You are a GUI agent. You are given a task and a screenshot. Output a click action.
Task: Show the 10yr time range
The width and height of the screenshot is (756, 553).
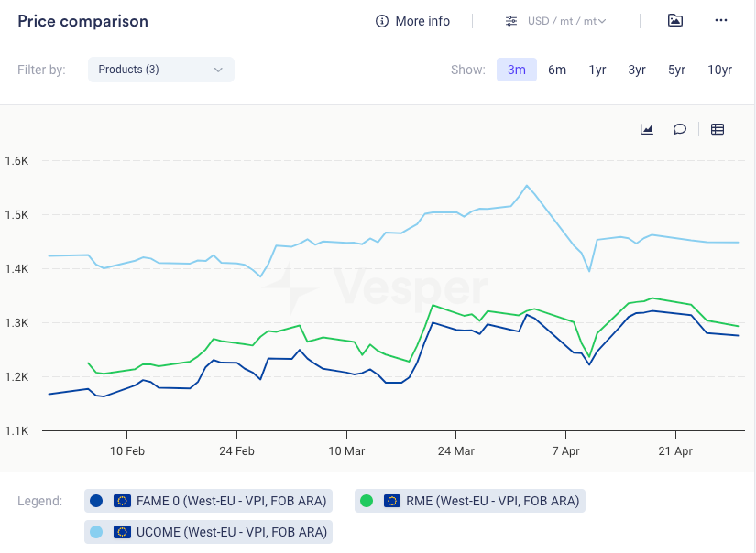pyautogui.click(x=719, y=70)
